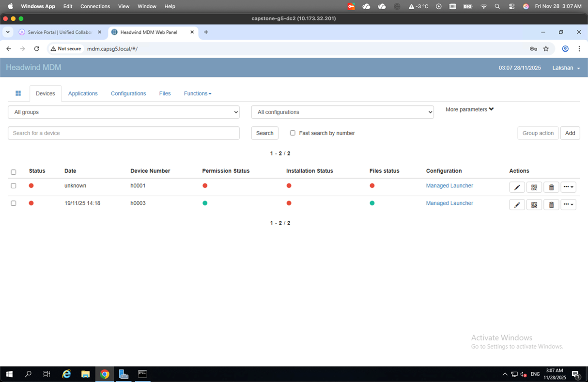Open the dashboard grid icon tab
This screenshot has height=382, width=588.
[x=18, y=93]
